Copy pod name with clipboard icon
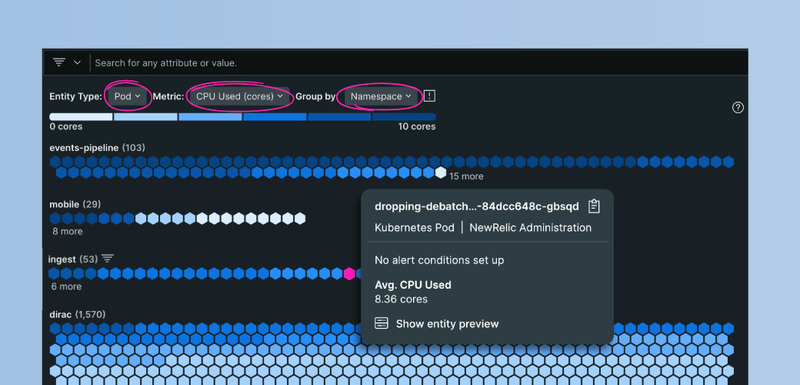 click(594, 206)
